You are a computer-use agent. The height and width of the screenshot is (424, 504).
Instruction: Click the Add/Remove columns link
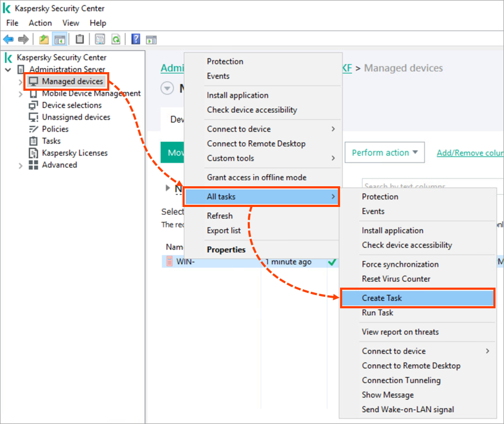[x=469, y=152]
